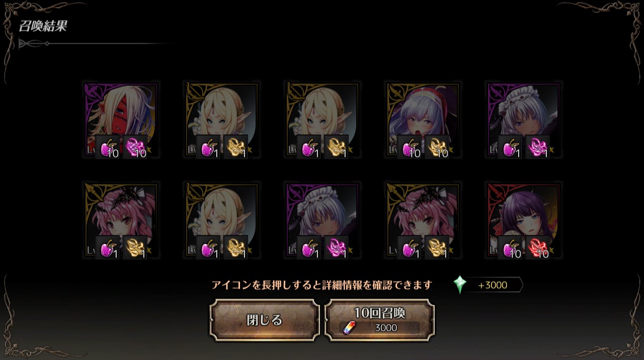Click the red mask icon on purple-haired card
The image size is (644, 360).
tap(538, 247)
